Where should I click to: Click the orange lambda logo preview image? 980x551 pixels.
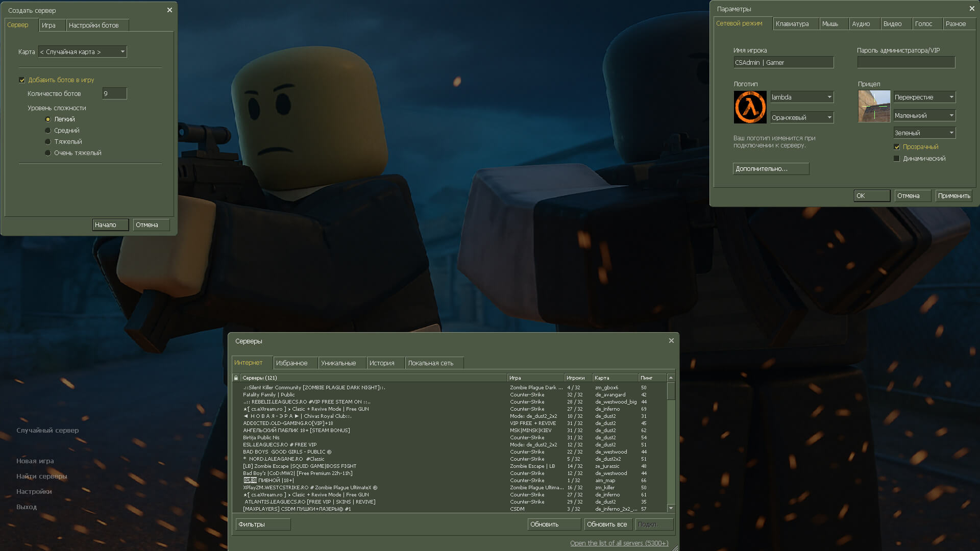coord(750,107)
